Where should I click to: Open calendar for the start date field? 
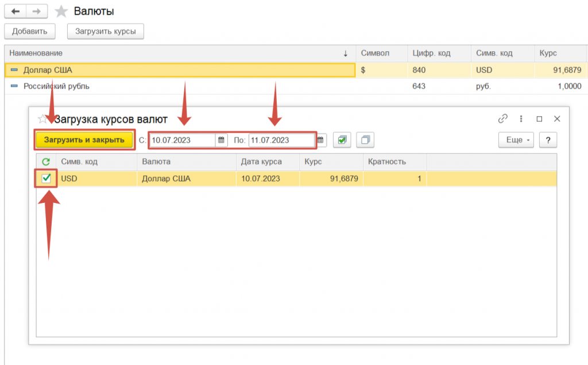221,140
